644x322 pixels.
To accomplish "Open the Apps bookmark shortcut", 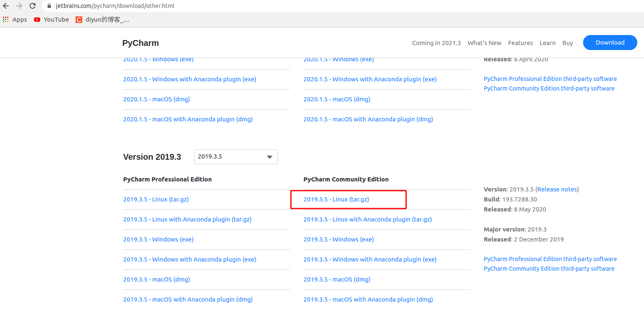I will 15,20.
